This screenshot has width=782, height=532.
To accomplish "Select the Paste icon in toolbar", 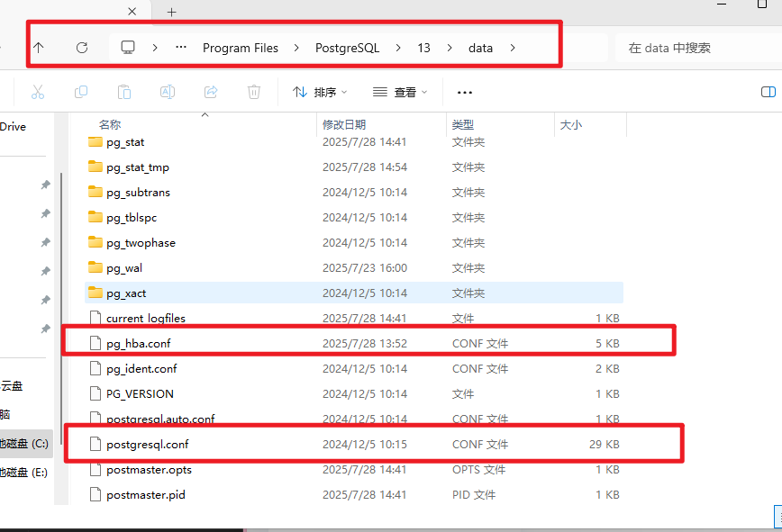I will coord(124,91).
